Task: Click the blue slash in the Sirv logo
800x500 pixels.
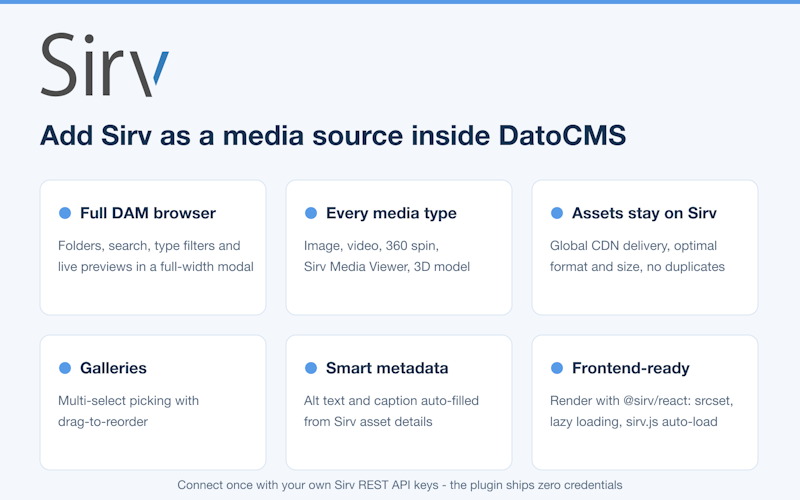Action: pyautogui.click(x=161, y=67)
